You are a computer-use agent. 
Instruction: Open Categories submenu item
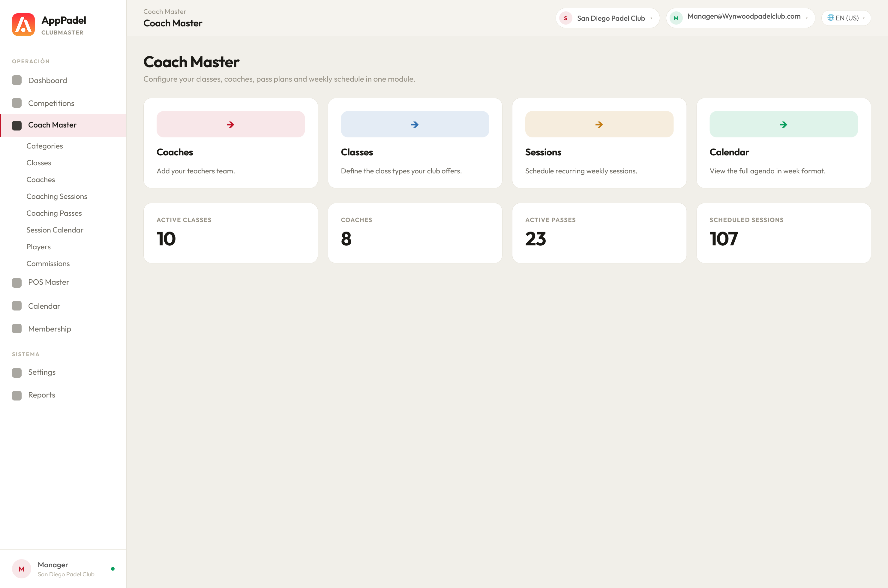click(x=45, y=146)
